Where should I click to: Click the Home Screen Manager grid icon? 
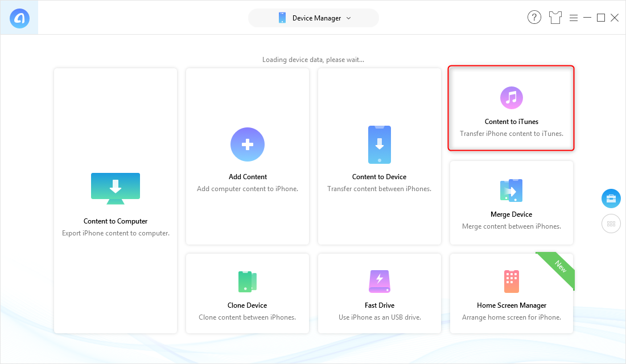point(512,282)
